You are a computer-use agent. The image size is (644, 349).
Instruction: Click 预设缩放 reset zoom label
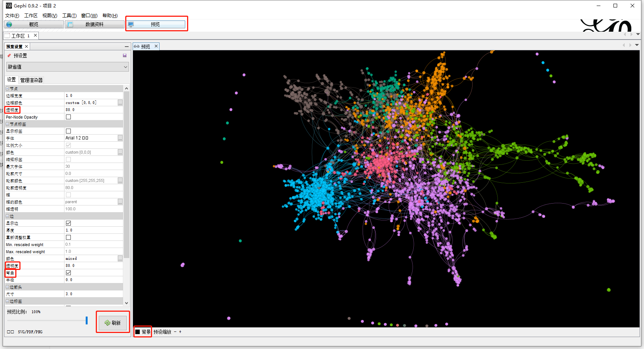click(x=162, y=332)
